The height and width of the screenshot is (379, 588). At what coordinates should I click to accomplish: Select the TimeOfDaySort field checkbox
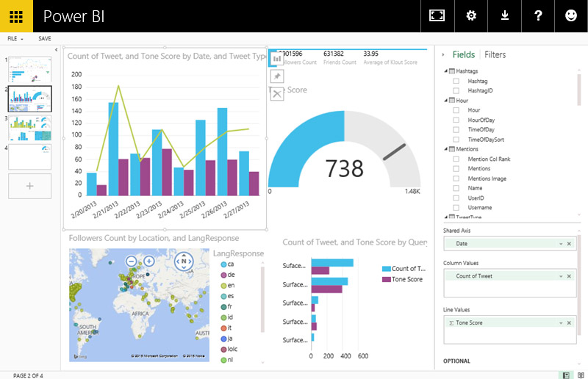(456, 140)
